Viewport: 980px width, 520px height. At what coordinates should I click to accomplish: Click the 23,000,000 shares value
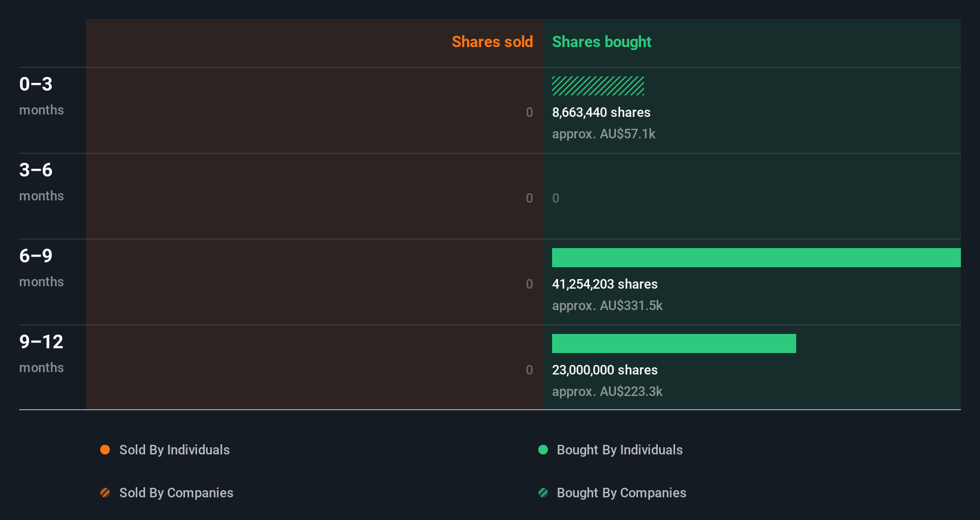click(605, 370)
